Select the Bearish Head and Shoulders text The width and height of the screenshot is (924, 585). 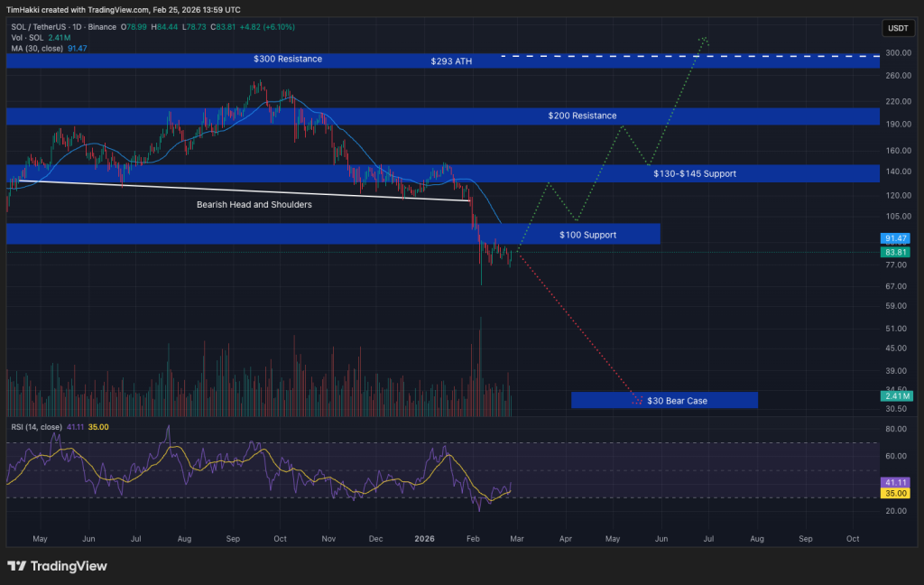pyautogui.click(x=254, y=205)
